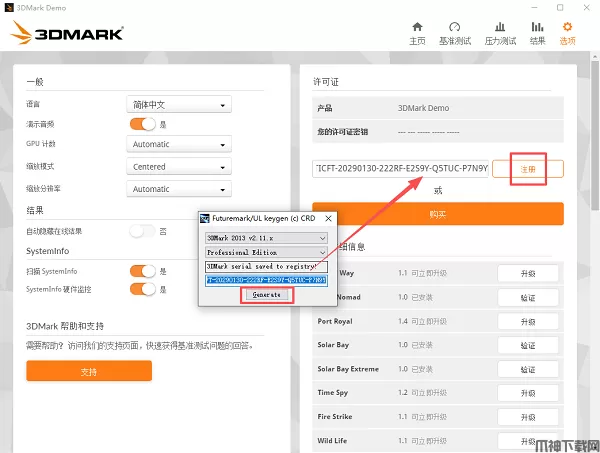This screenshot has width=600, height=453.
Task: Open the 3DMark 2013 version dropdown
Action: pos(266,238)
